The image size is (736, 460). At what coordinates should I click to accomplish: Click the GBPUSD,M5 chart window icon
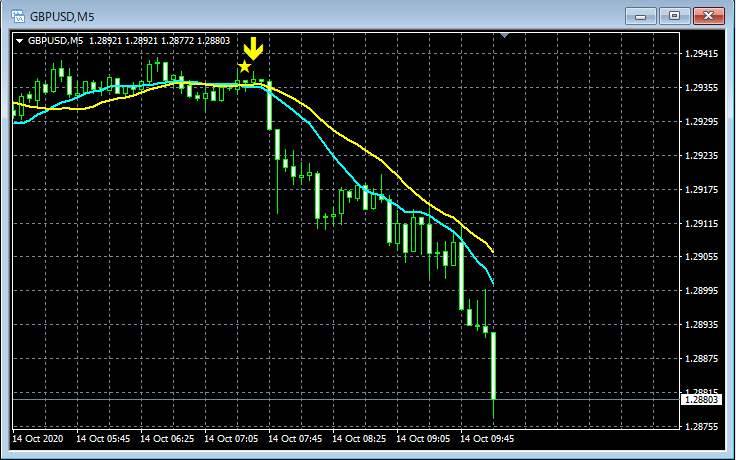(x=18, y=16)
